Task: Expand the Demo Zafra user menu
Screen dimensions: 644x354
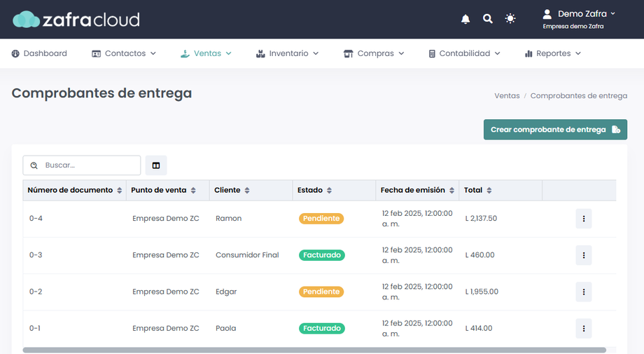Action: [x=580, y=14]
